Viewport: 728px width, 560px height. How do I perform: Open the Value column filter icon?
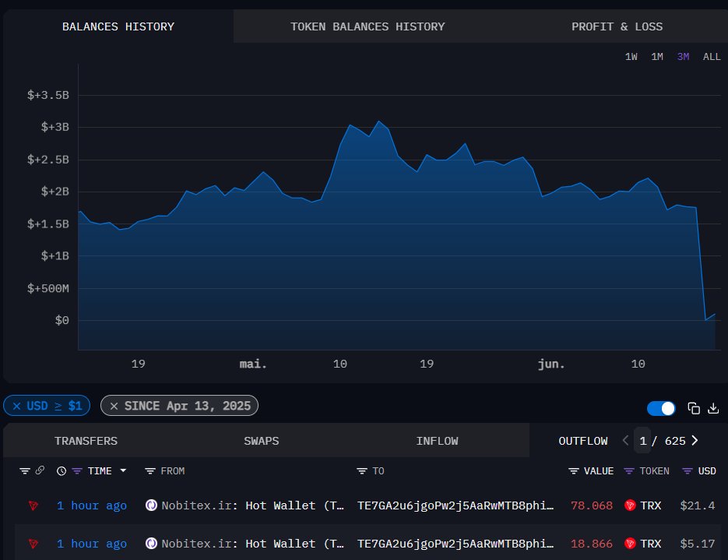[573, 471]
